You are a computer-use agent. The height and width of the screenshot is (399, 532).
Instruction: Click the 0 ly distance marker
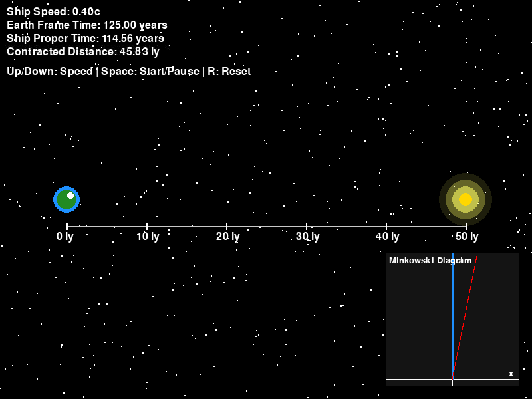click(x=65, y=237)
